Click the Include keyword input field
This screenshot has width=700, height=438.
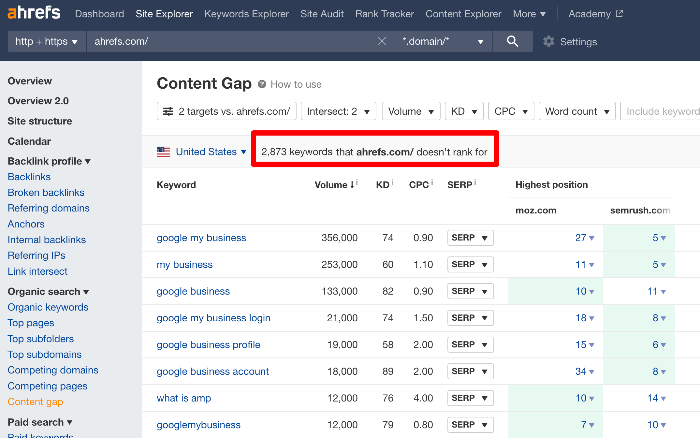click(x=662, y=112)
